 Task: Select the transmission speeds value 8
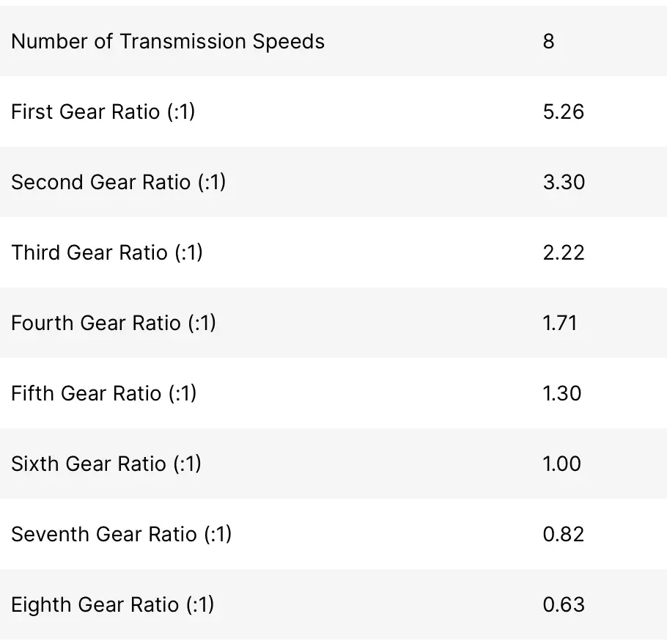pos(549,41)
